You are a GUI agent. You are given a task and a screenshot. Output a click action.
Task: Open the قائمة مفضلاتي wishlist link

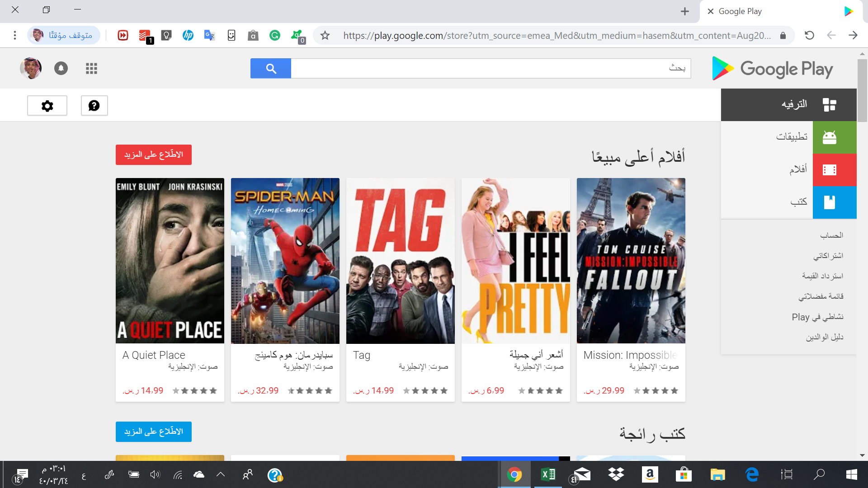point(821,296)
